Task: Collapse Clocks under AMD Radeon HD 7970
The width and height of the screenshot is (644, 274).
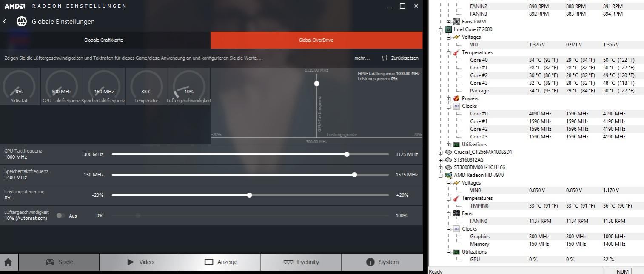Action: (449, 229)
